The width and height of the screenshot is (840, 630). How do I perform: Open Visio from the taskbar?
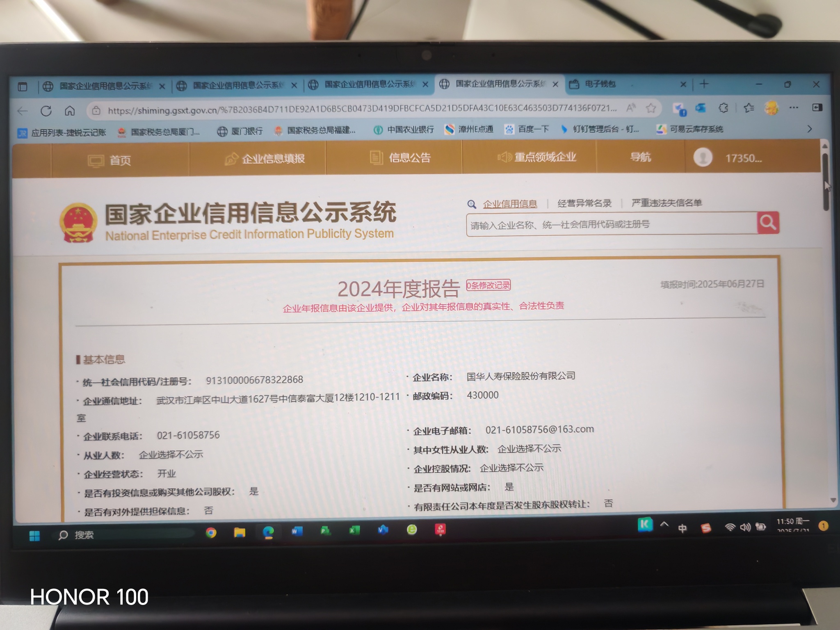pos(383,530)
